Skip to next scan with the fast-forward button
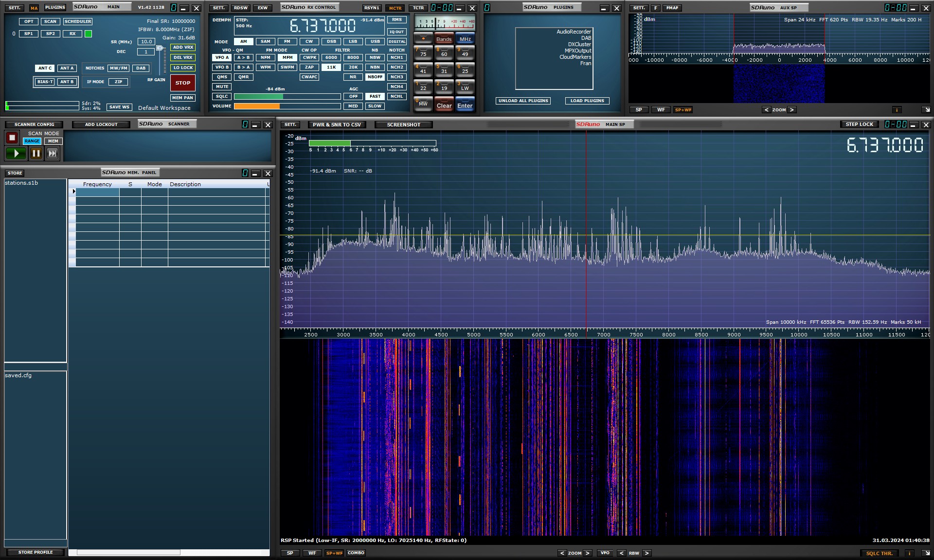This screenshot has width=934, height=560. (x=52, y=154)
